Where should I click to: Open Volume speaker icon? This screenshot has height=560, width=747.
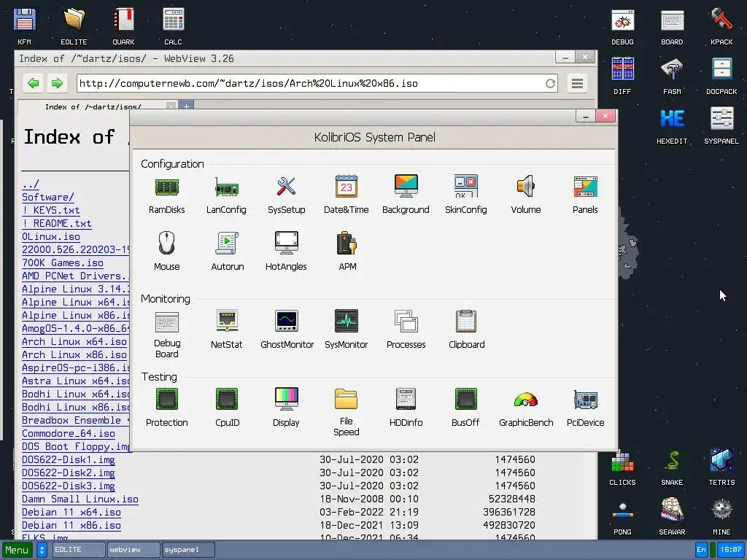(526, 186)
